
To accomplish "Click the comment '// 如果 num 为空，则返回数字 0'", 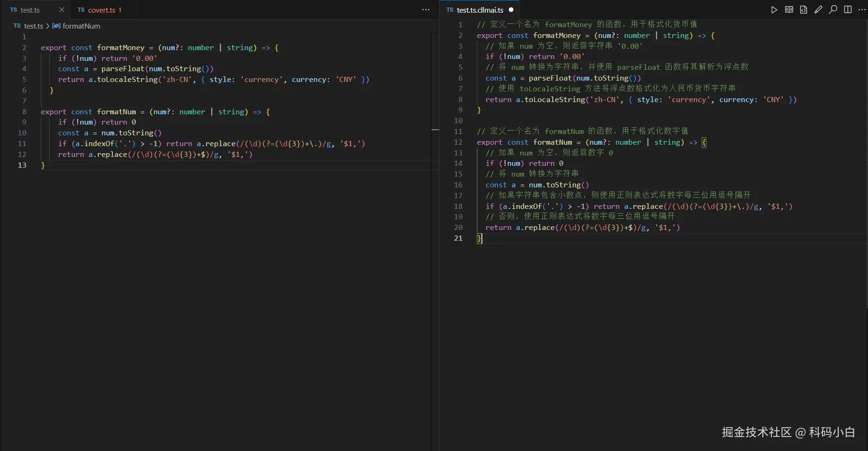I will click(x=549, y=153).
